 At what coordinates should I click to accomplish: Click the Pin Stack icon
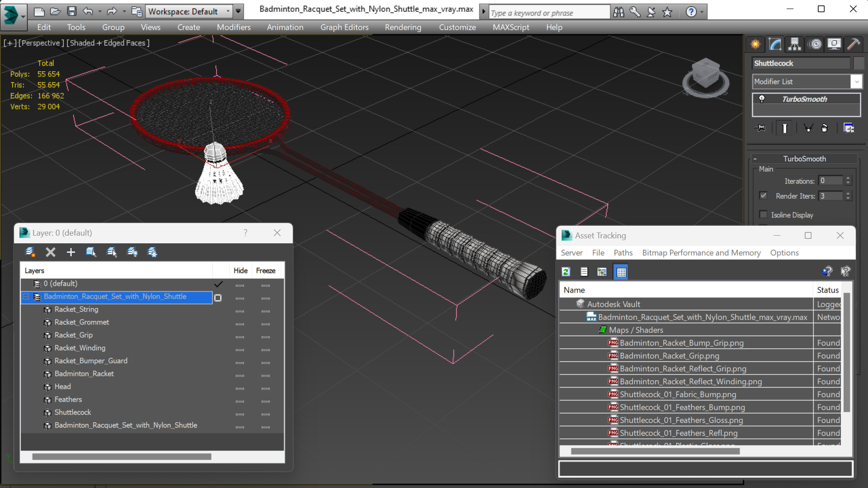(760, 128)
